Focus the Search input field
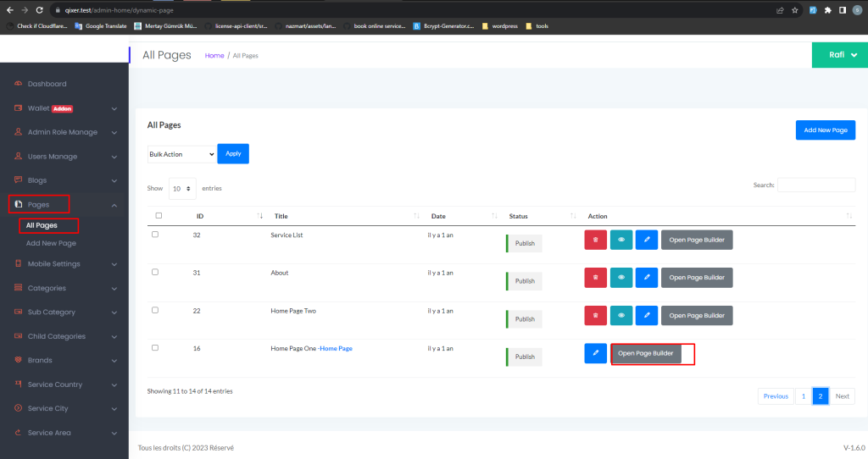868x459 pixels. (816, 185)
